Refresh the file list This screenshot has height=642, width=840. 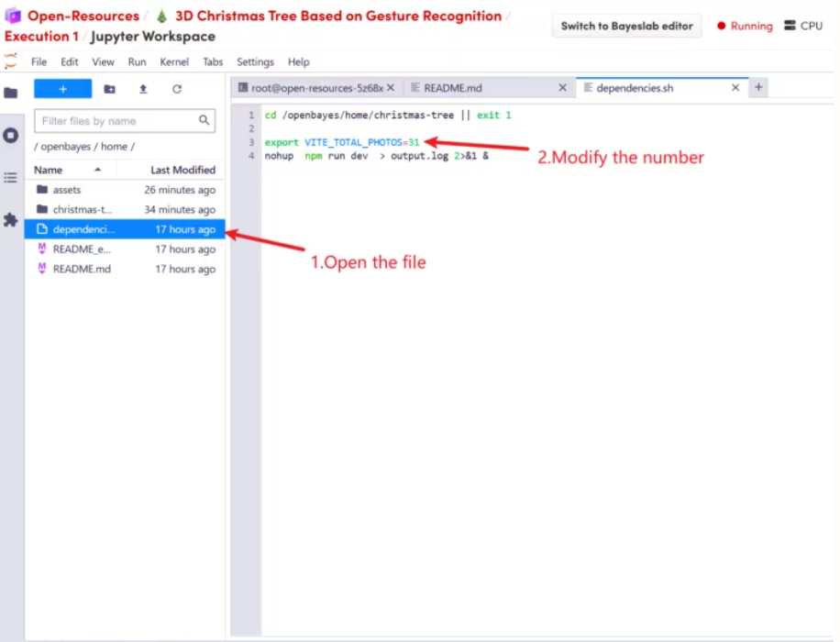[x=177, y=89]
